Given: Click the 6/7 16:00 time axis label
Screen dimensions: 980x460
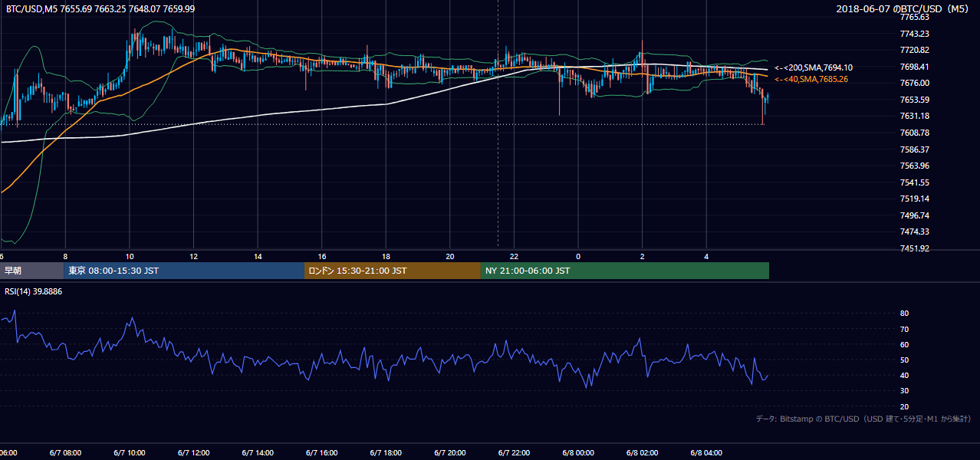Looking at the screenshot, I should 322,453.
